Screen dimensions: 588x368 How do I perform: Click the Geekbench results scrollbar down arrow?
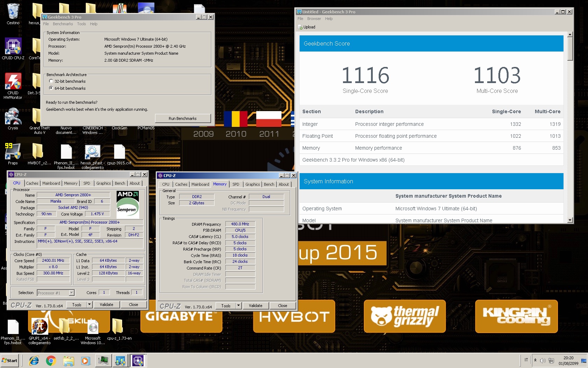click(x=570, y=220)
